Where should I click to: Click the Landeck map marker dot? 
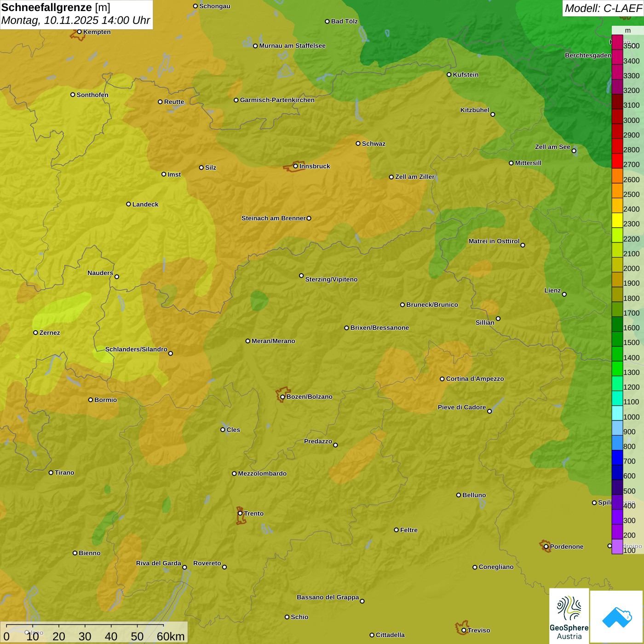(128, 204)
